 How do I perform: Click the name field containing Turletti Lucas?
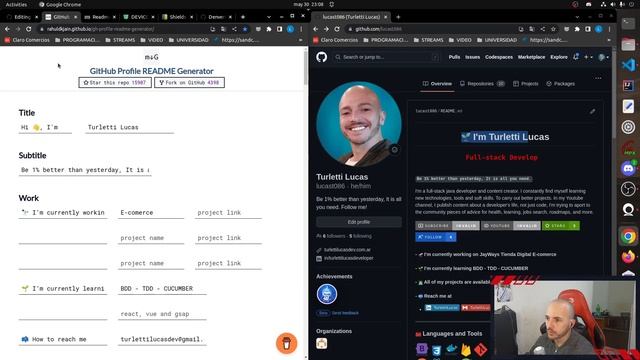129,127
